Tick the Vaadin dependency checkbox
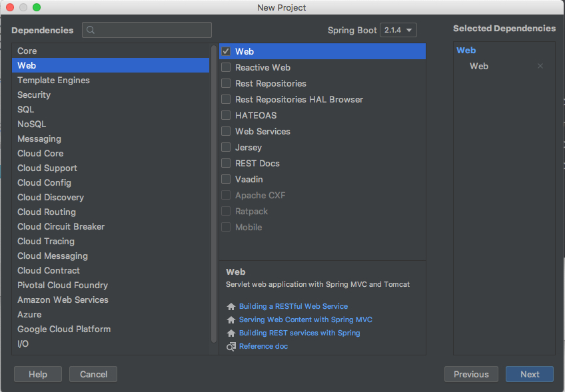 pos(226,179)
